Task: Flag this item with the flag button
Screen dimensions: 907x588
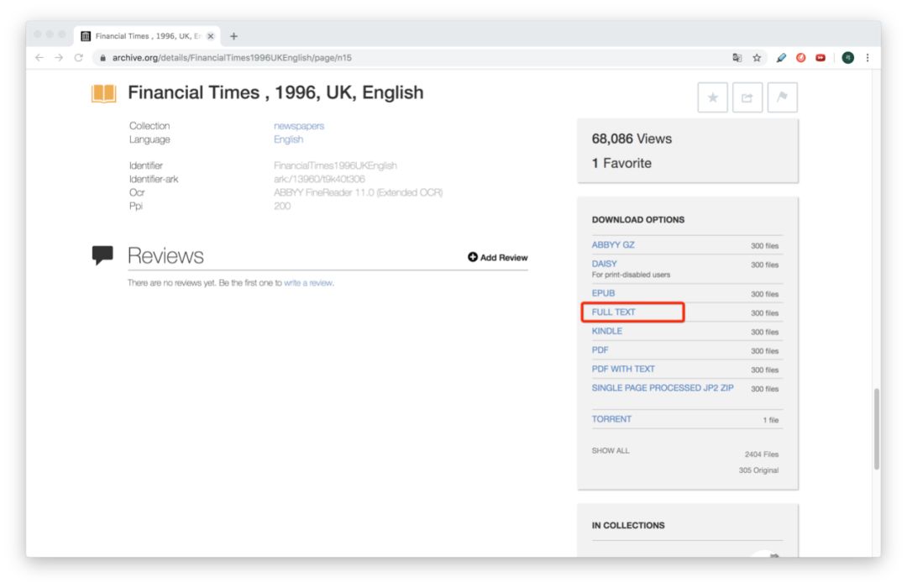Action: pos(782,97)
